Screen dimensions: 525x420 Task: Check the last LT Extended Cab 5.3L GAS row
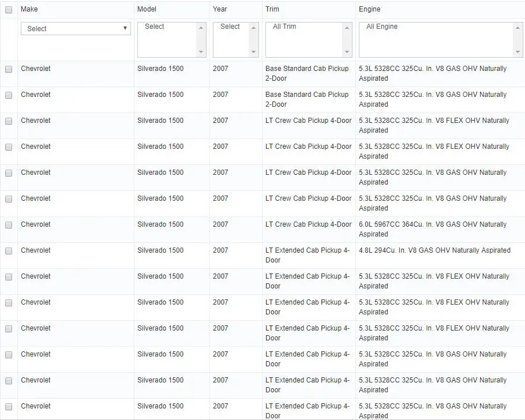tap(9, 407)
